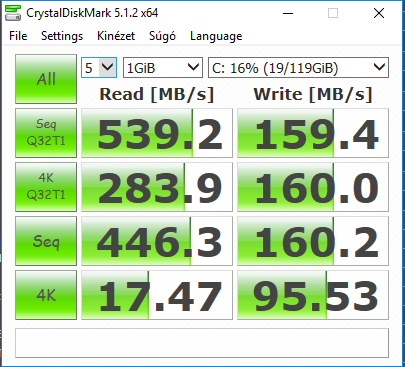This screenshot has width=405, height=367.
Task: Open the File menu
Action: click(x=18, y=36)
